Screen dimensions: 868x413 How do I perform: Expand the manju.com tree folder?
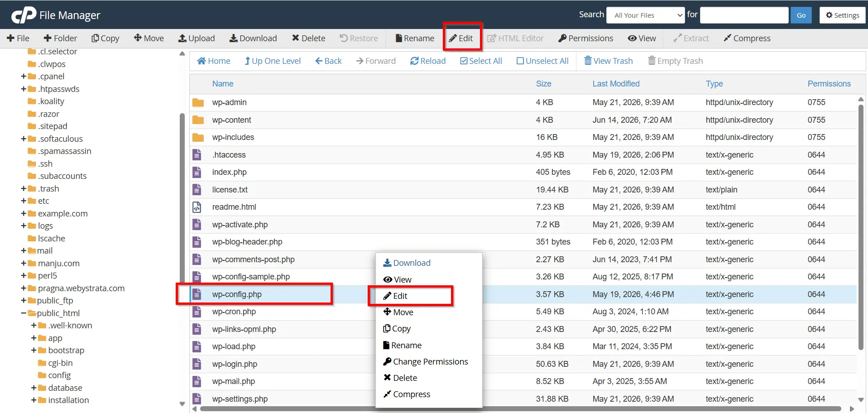click(x=24, y=264)
